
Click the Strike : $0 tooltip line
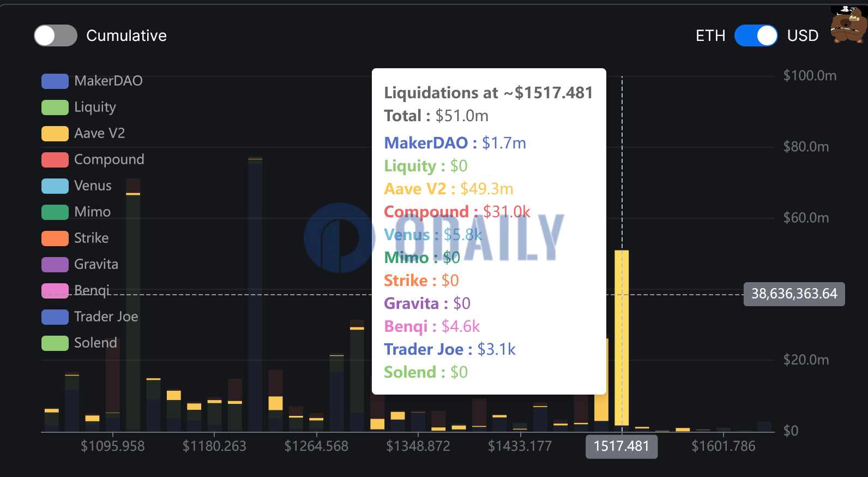coord(421,281)
